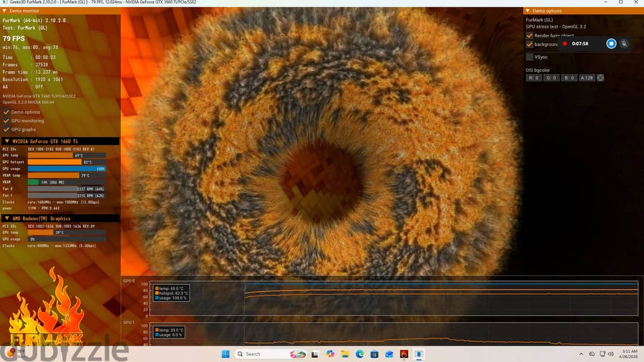Click the red recording indicator dot
The image size is (644, 362).
565,43
